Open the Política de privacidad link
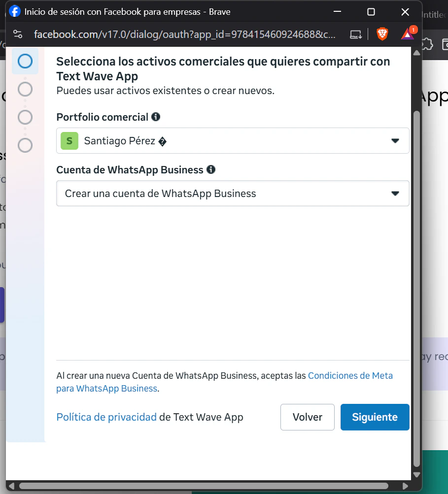Screen dimensions: 448x494 point(106,417)
